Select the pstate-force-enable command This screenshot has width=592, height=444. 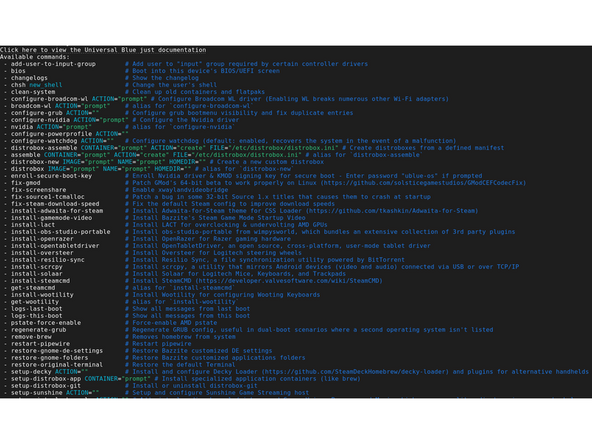click(46, 322)
